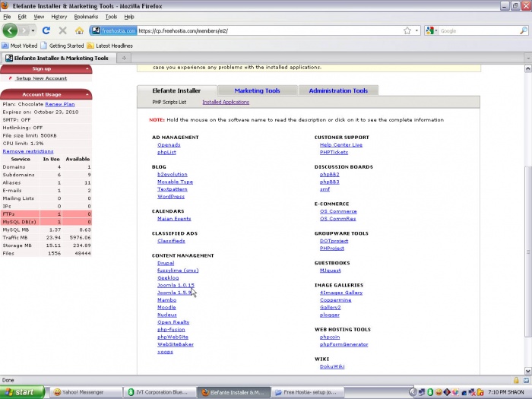The image size is (532, 399).
Task: Open the Installed Applications sub-tab
Action: [225, 102]
